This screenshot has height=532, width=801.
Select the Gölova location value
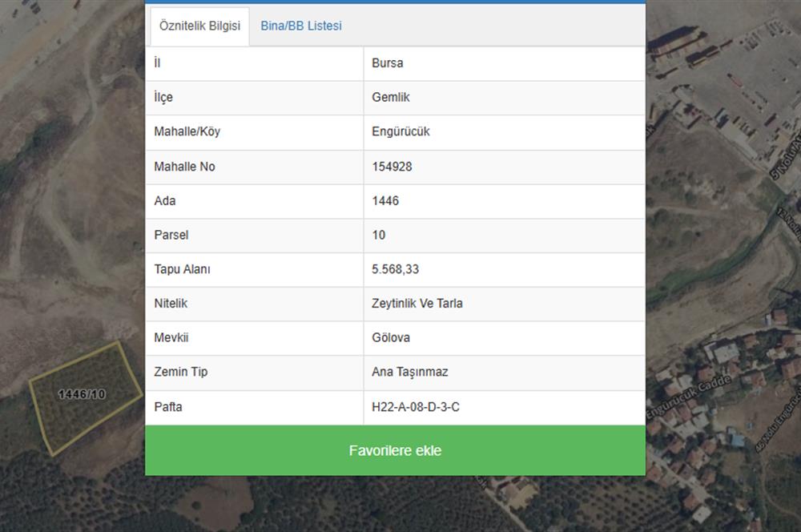pos(391,338)
